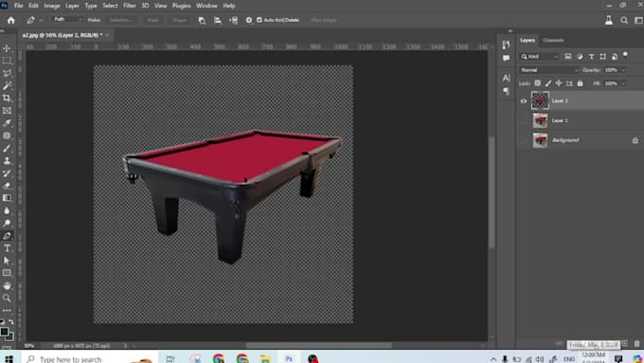Open the Edit menu
Screen dimensions: 644x363
tap(33, 6)
